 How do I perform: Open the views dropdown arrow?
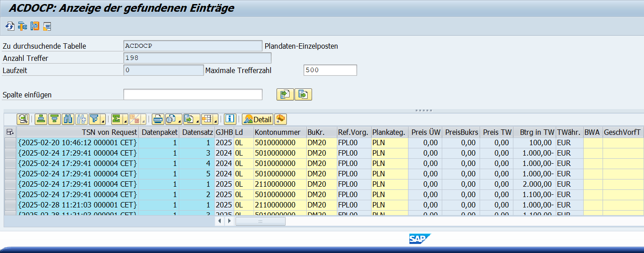179,120
